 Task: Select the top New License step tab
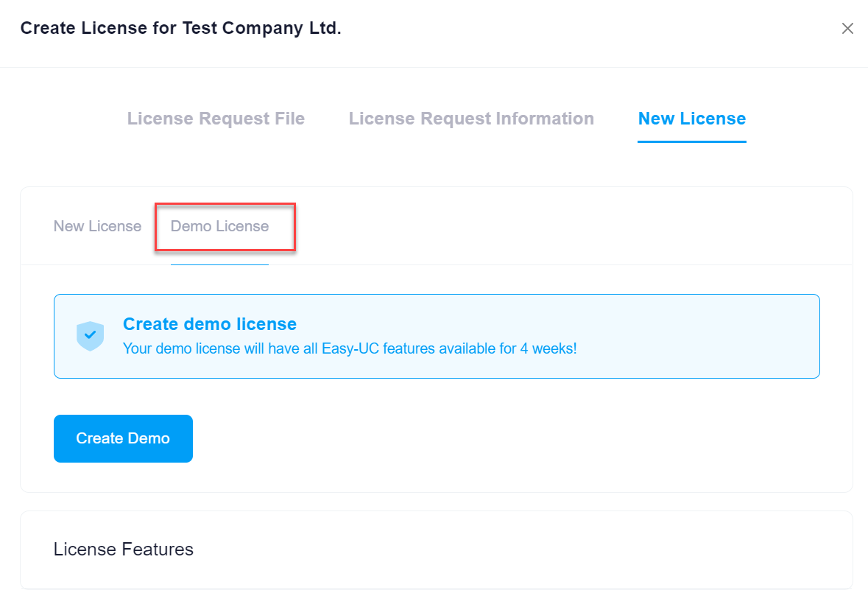(691, 119)
